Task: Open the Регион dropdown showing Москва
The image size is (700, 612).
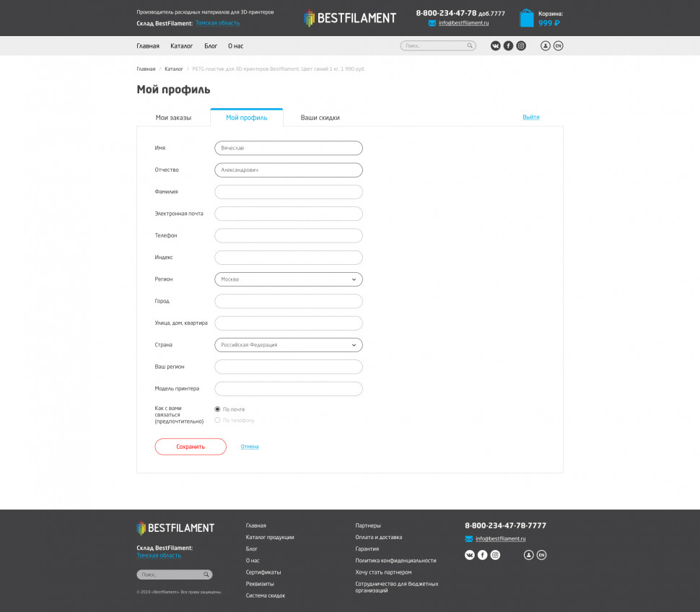Action: (x=289, y=279)
